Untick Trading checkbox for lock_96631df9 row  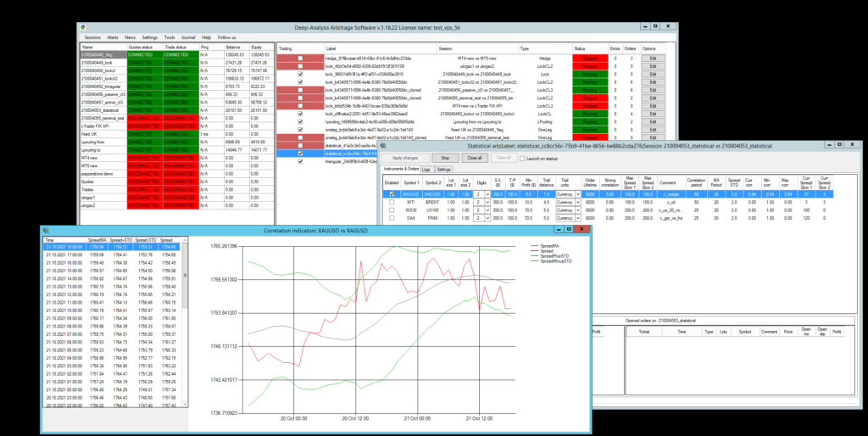[300, 74]
